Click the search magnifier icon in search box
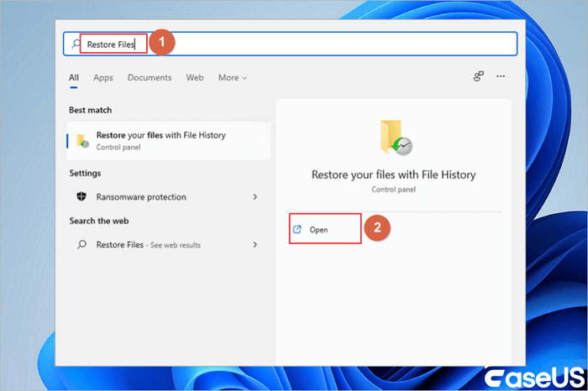588x391 pixels. pyautogui.click(x=76, y=44)
